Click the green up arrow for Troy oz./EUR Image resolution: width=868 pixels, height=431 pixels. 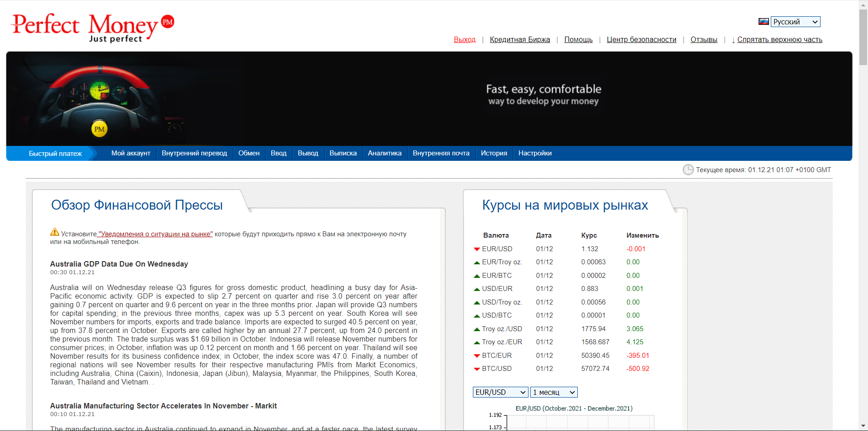coord(476,342)
